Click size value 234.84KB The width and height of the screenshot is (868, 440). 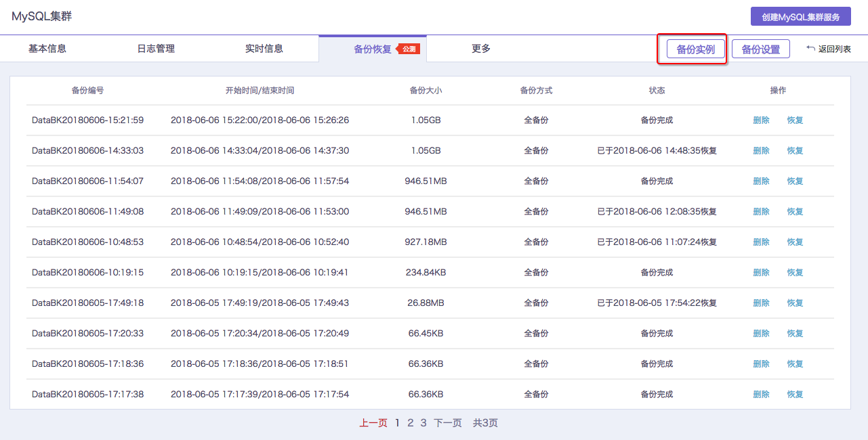tap(426, 273)
